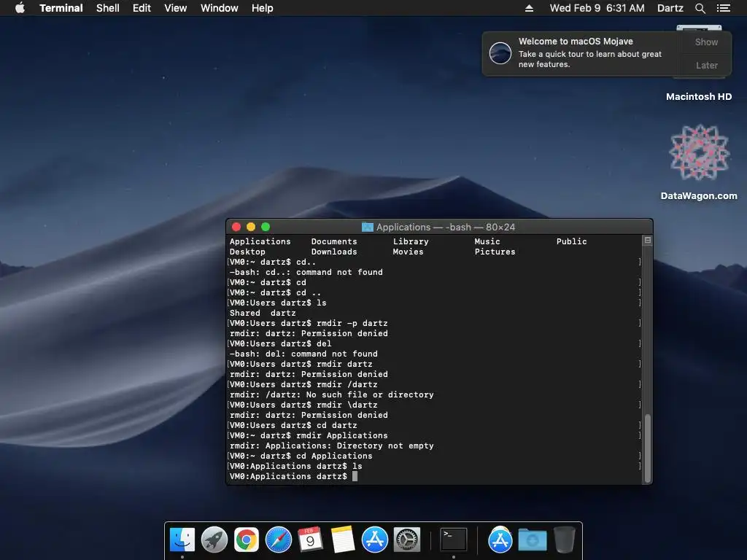Open Google Chrome from the Dock
The width and height of the screenshot is (747, 560).
[247, 540]
